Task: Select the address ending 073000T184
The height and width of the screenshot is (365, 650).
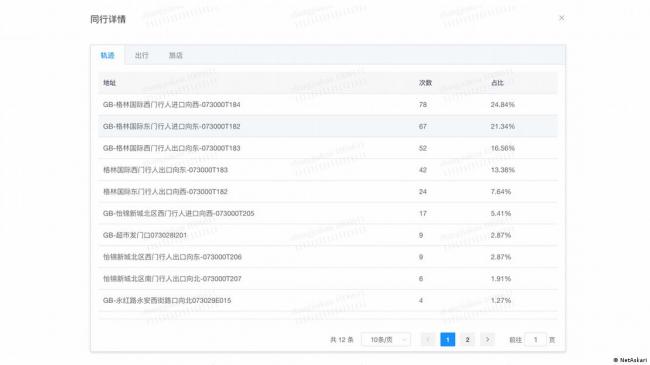Action: click(172, 105)
